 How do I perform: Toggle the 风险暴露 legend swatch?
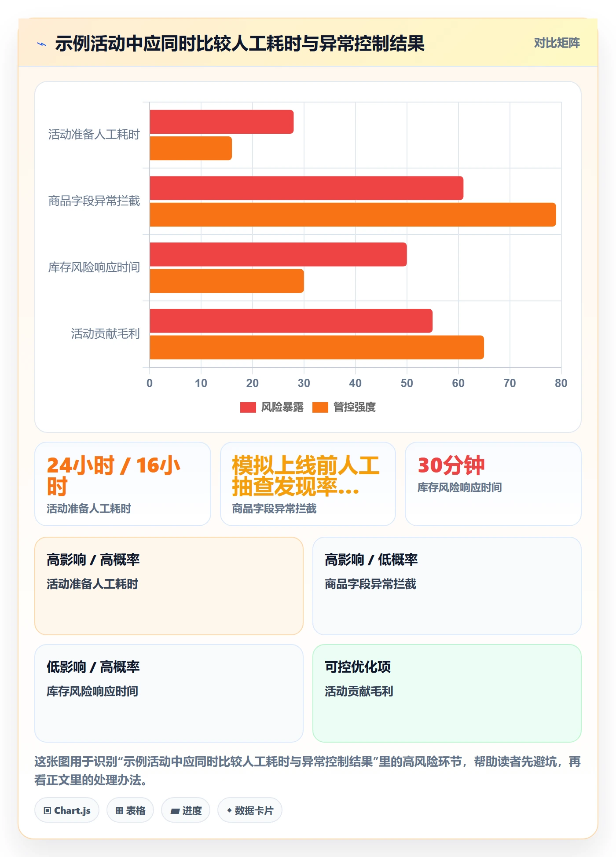[x=248, y=407]
